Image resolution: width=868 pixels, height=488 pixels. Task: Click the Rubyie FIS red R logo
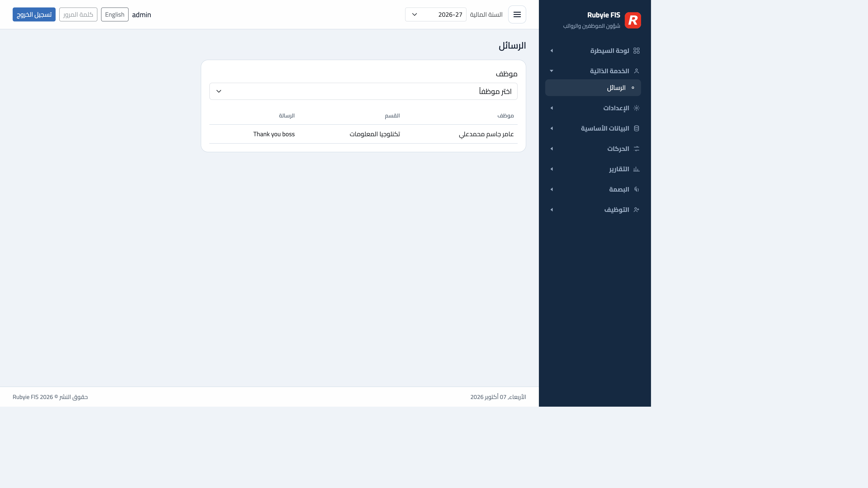pos(633,20)
